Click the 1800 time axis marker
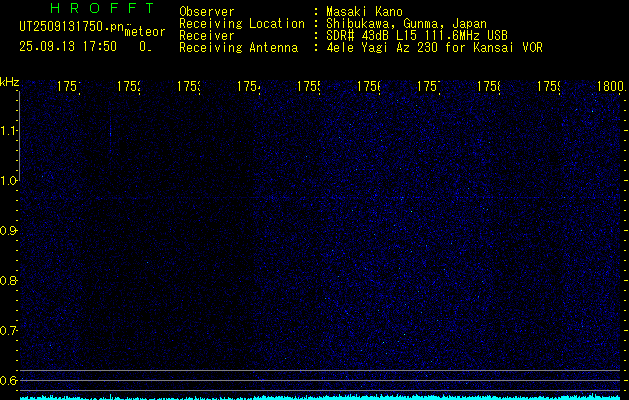The image size is (629, 400). click(x=611, y=86)
